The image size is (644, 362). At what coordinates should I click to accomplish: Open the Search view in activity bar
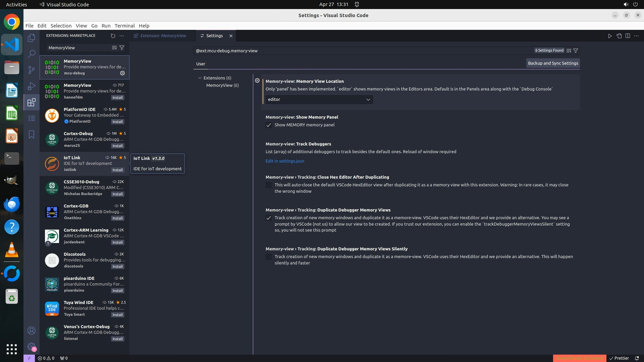32,54
